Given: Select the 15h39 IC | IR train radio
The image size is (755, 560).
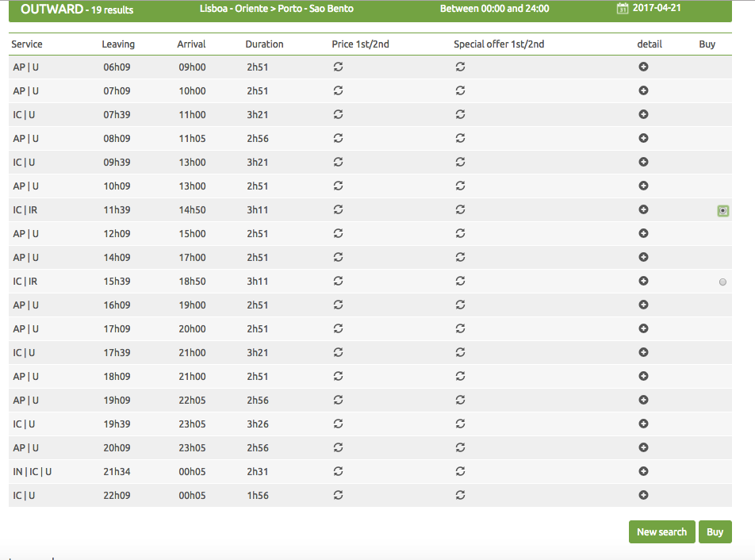Looking at the screenshot, I should [x=722, y=282].
